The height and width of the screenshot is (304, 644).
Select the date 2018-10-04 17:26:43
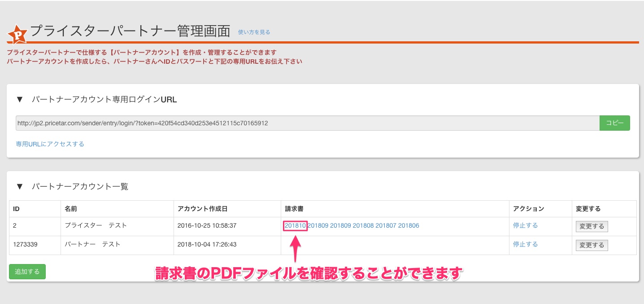207,244
